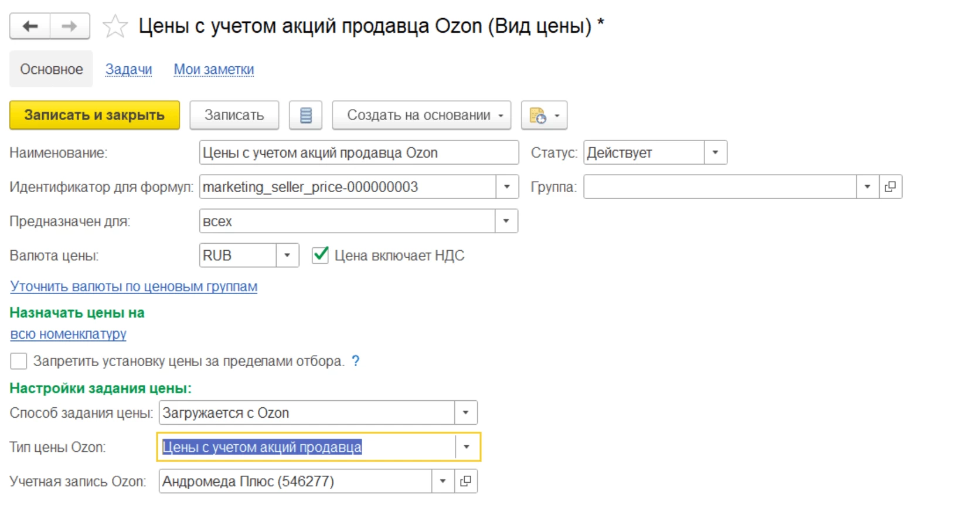Viewport: 980px width, 525px height.
Task: Click the Уточнить валюты по ценовым группам link
Action: (134, 287)
